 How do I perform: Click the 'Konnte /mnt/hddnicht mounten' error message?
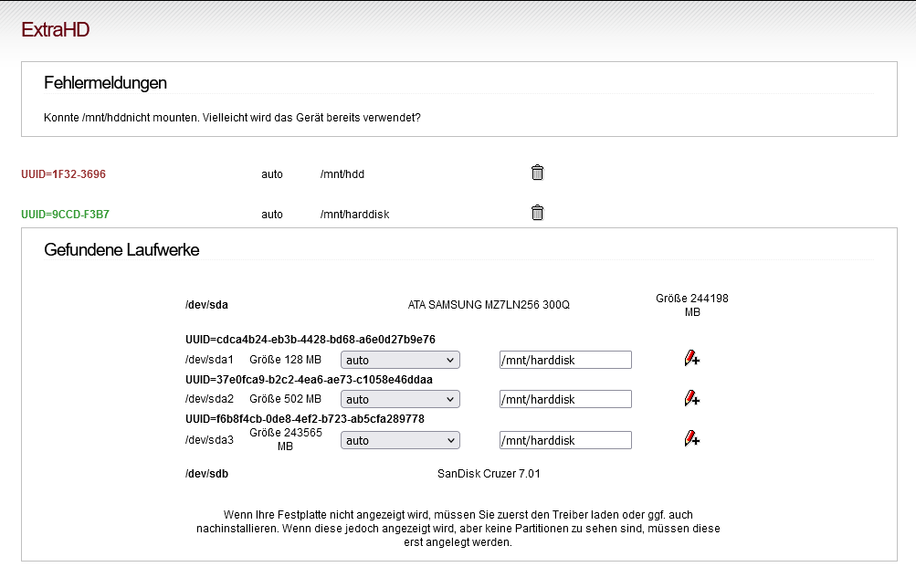point(232,118)
